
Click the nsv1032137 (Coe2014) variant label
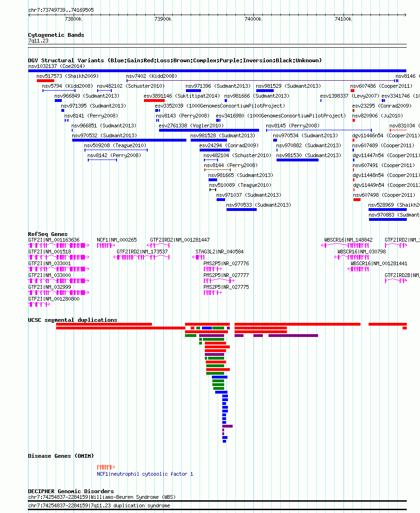[57, 66]
